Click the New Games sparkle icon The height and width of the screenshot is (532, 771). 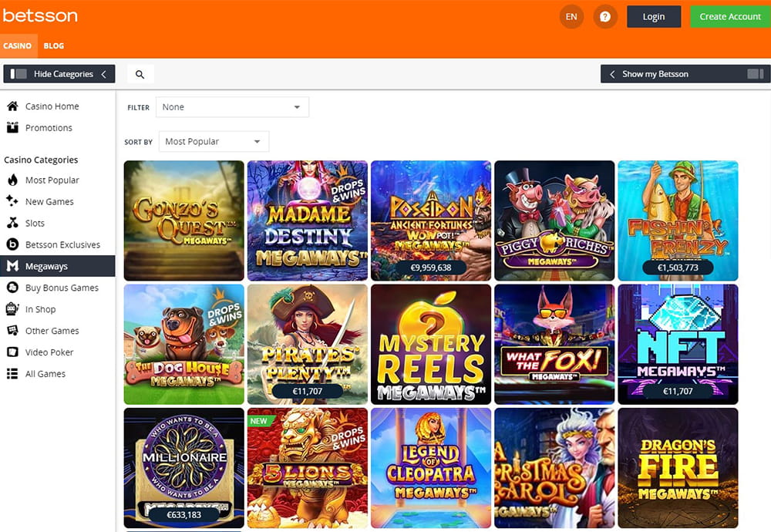pos(12,201)
